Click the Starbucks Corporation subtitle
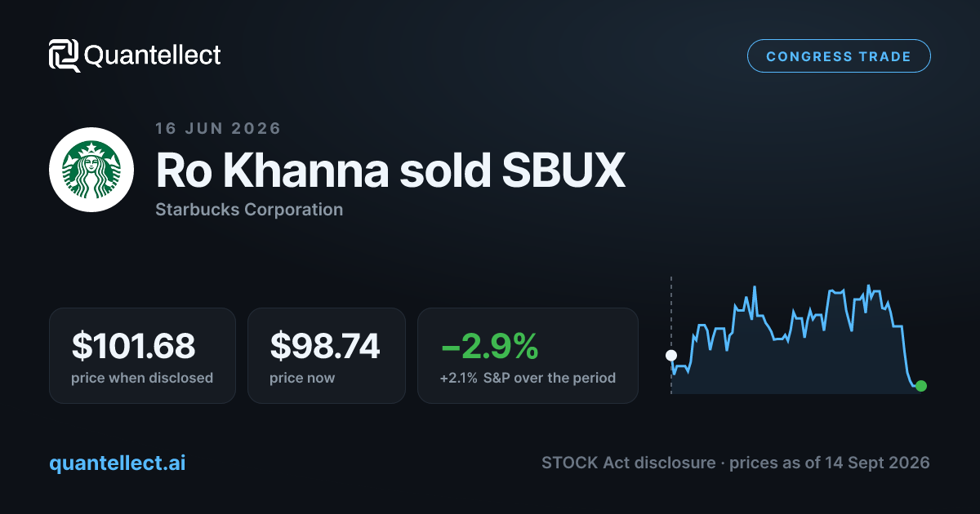Screen dimensions: 980x514 pos(249,210)
